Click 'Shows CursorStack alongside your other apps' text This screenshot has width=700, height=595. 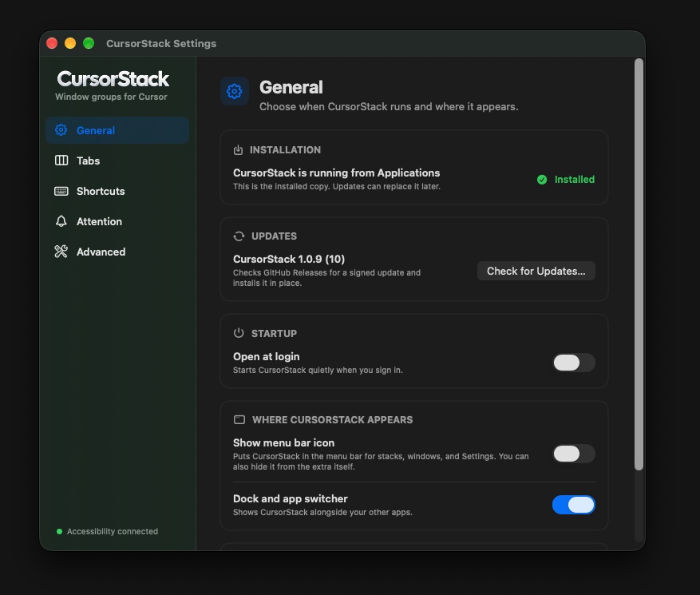tap(322, 513)
